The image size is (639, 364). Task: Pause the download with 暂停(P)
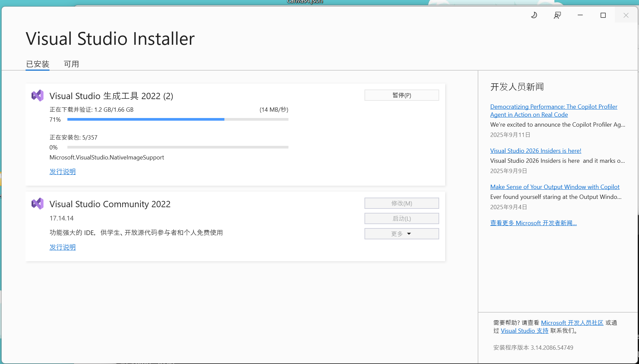tap(401, 95)
